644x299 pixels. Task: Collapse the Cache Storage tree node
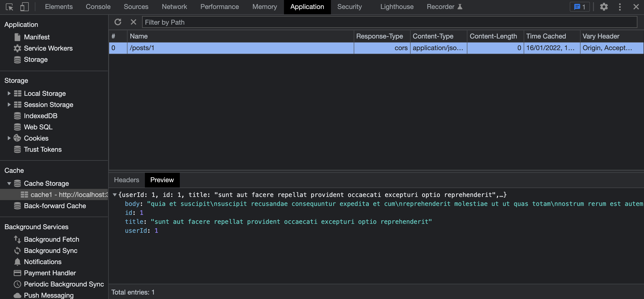point(9,183)
